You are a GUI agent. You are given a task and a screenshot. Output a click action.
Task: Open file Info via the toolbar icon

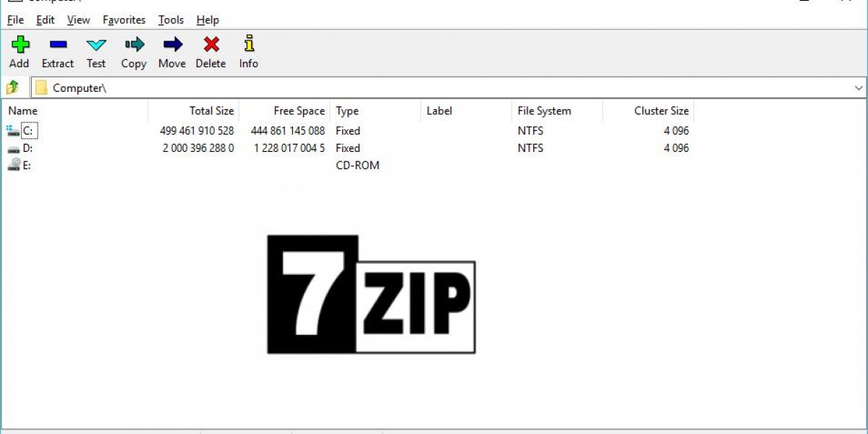pyautogui.click(x=248, y=45)
